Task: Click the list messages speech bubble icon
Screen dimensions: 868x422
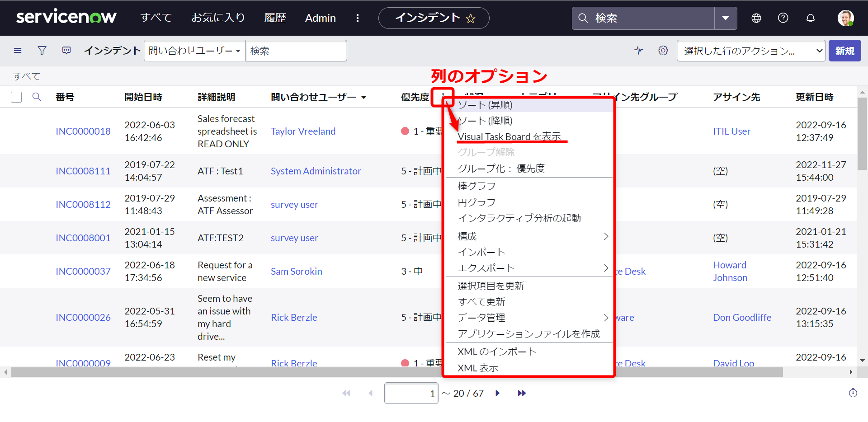Action: tap(66, 51)
